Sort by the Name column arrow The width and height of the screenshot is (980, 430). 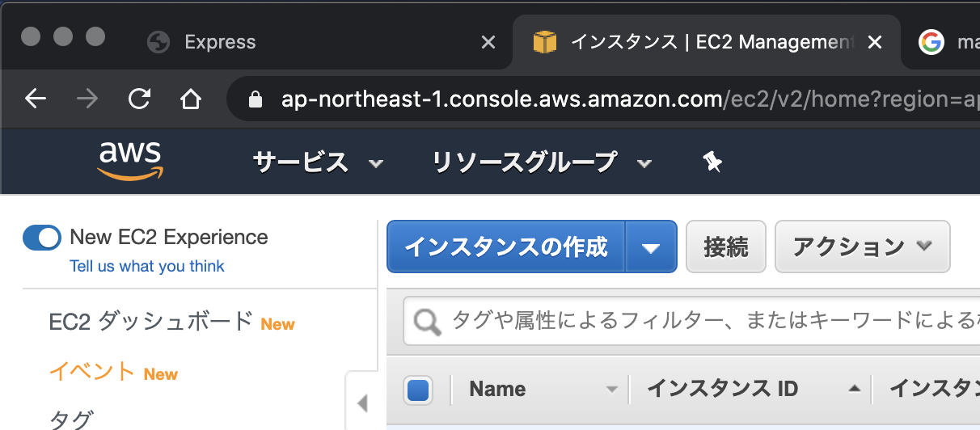coord(612,390)
